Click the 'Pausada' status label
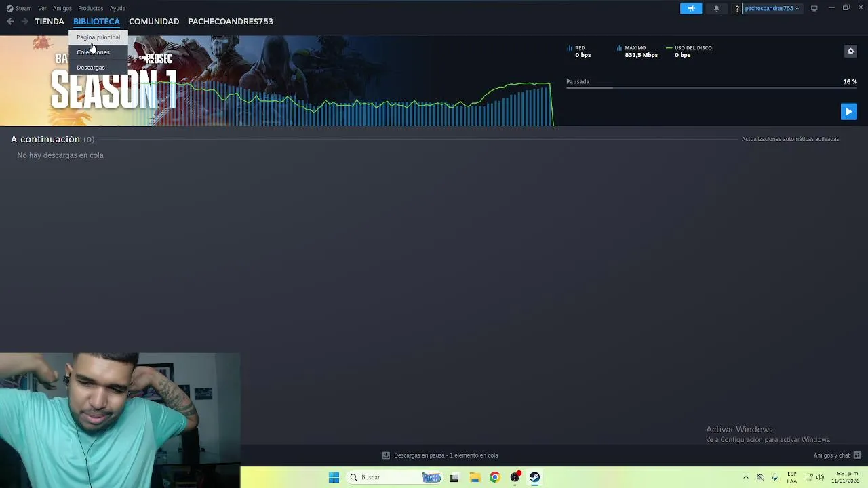Screen dimensions: 868x488 (578, 81)
